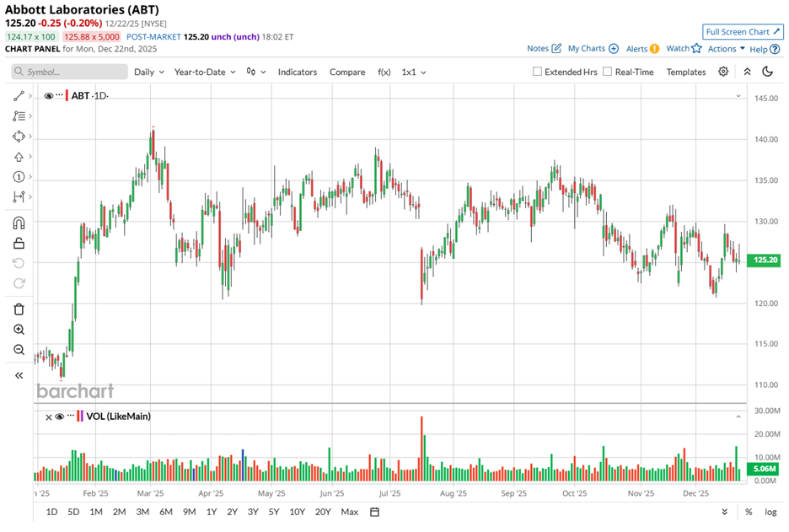Open the 1x1 grid layout dropdown
The height and width of the screenshot is (532, 789).
click(414, 72)
